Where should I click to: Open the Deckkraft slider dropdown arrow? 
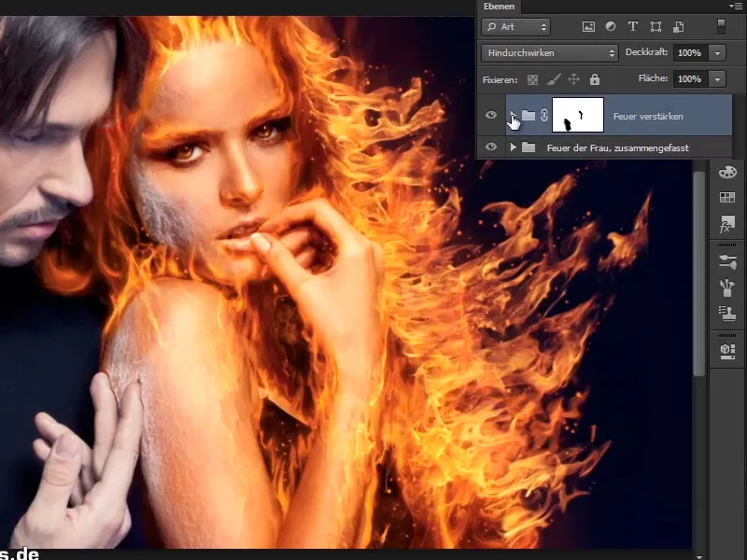717,53
